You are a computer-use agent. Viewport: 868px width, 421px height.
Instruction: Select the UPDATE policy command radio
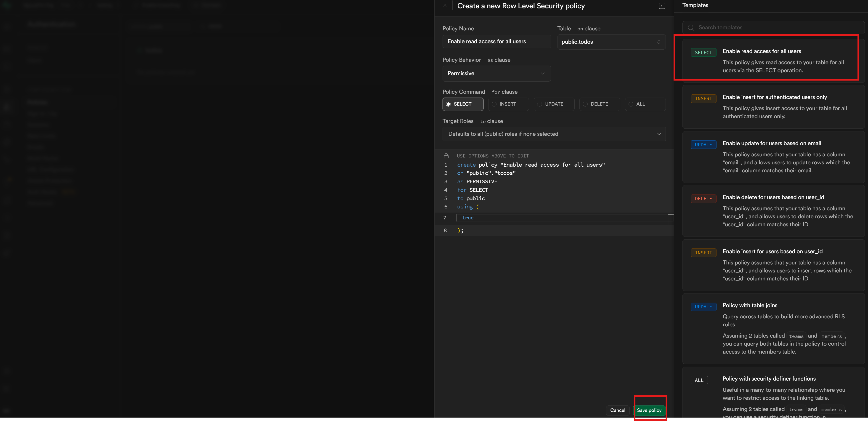pyautogui.click(x=554, y=104)
